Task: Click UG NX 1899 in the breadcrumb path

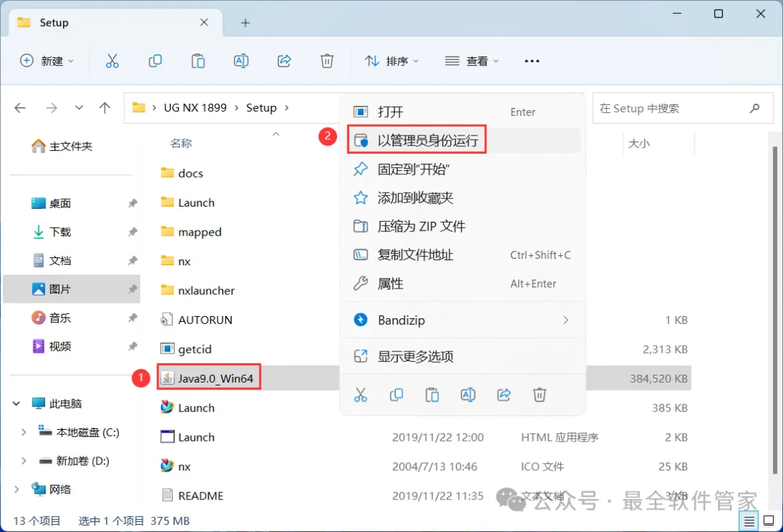Action: (x=195, y=108)
